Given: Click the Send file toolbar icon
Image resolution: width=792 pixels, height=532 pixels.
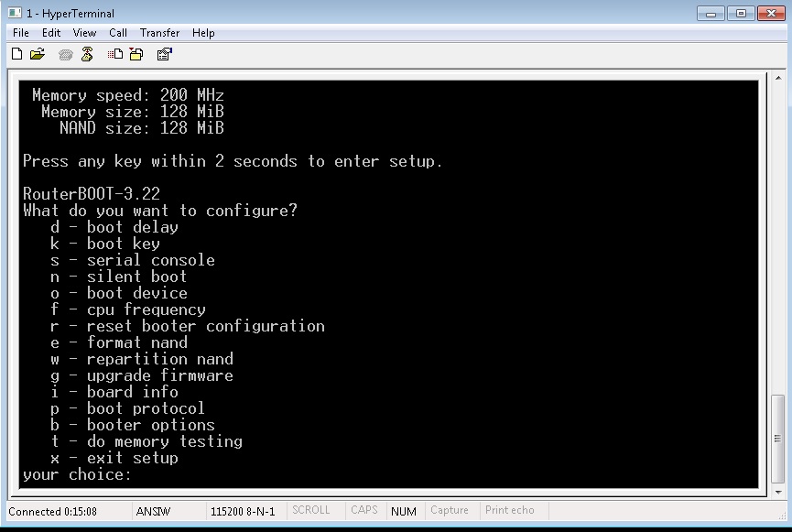Looking at the screenshot, I should (x=115, y=54).
